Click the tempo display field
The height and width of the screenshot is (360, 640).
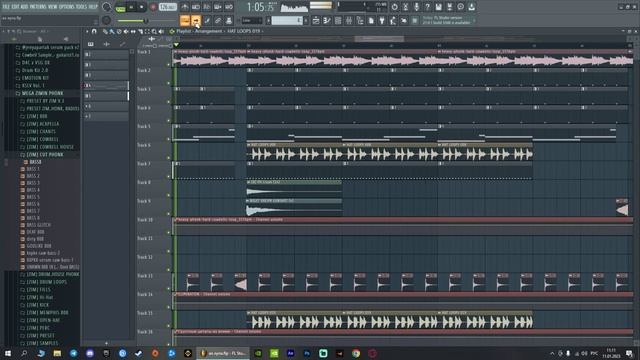[x=167, y=7]
